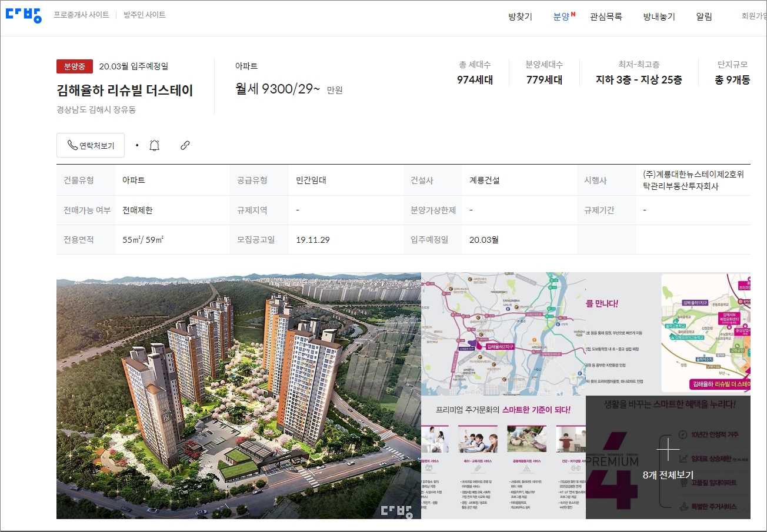Open the 방찾기 menu

point(521,16)
